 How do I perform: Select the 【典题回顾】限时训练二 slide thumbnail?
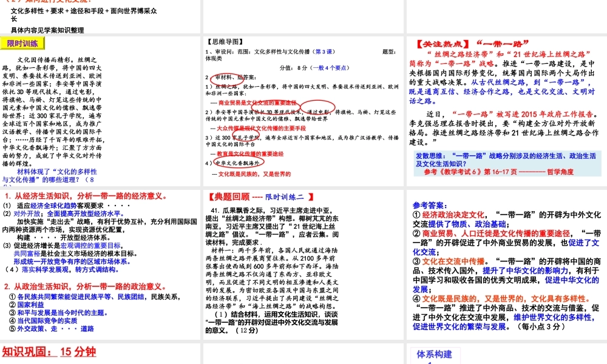point(303,265)
